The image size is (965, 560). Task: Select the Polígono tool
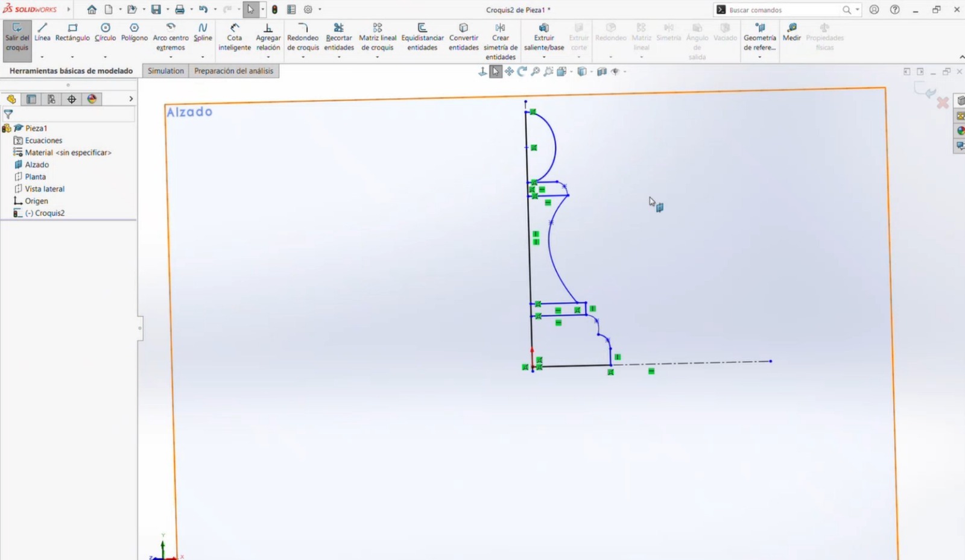click(134, 33)
